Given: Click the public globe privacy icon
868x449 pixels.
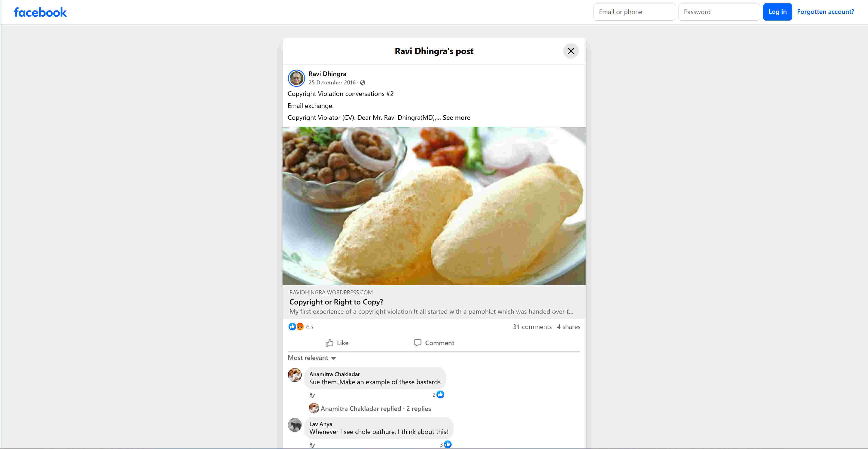Looking at the screenshot, I should click(362, 83).
